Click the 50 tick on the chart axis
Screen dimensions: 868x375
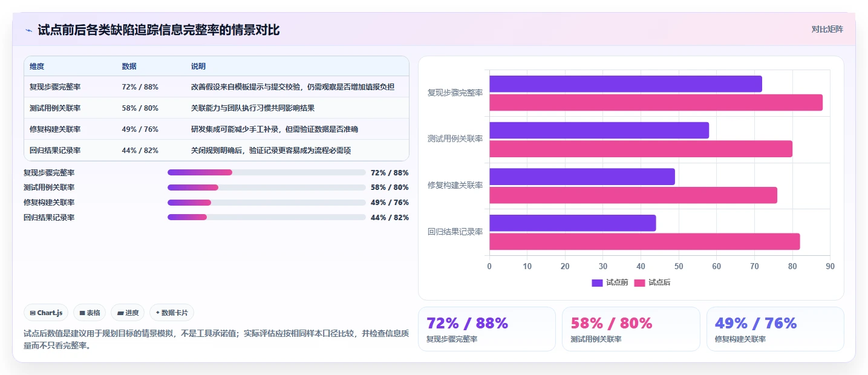coord(679,266)
